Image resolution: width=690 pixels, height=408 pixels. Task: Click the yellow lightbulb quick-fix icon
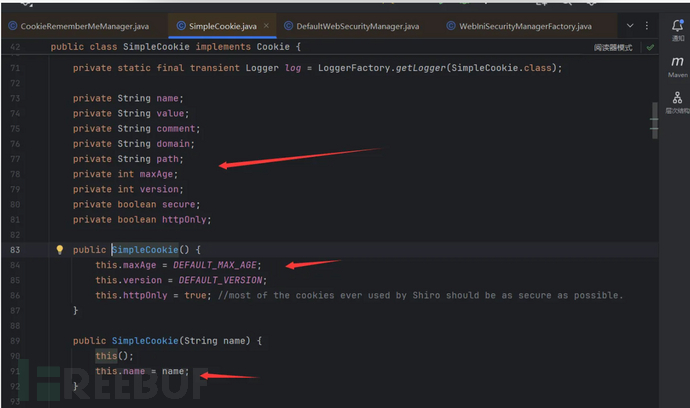click(59, 249)
